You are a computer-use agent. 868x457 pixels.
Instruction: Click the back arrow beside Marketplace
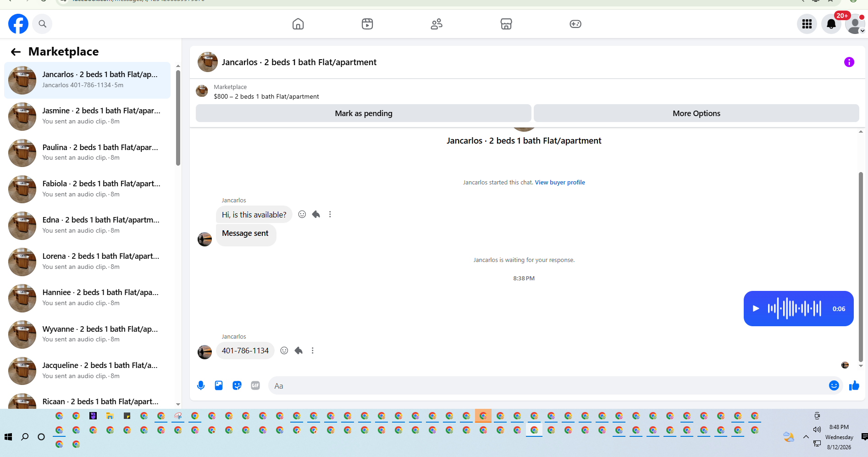[16, 52]
